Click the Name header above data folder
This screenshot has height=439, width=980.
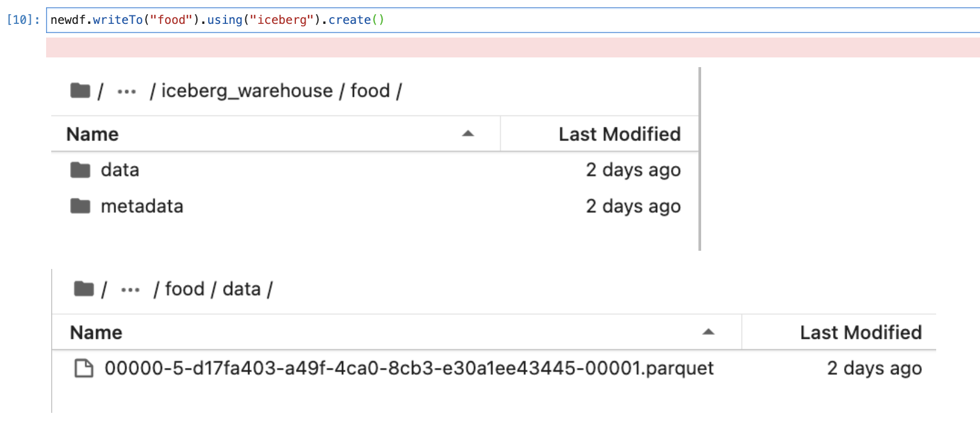tap(93, 134)
